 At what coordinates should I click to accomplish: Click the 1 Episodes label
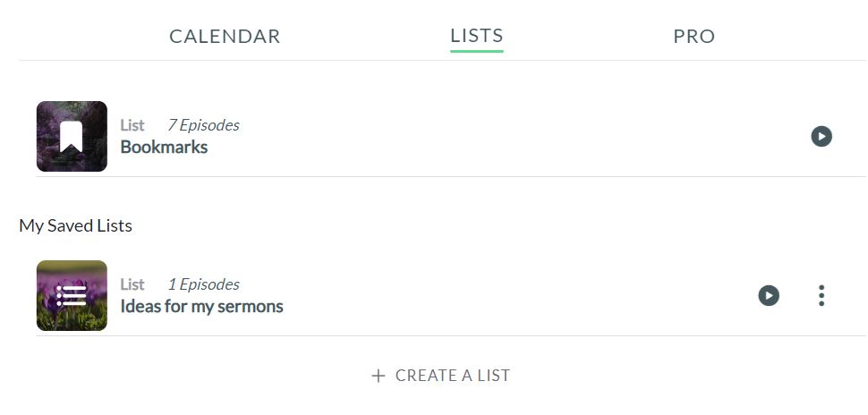tap(204, 284)
